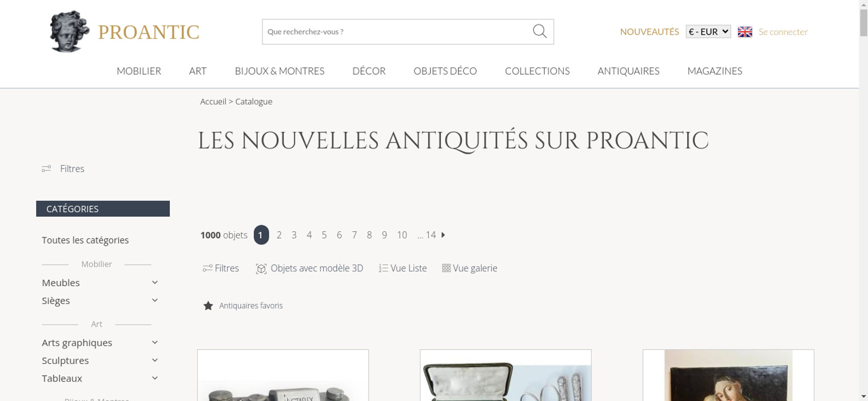This screenshot has height=401, width=868.
Task: Go to results page 5
Action: tap(324, 235)
